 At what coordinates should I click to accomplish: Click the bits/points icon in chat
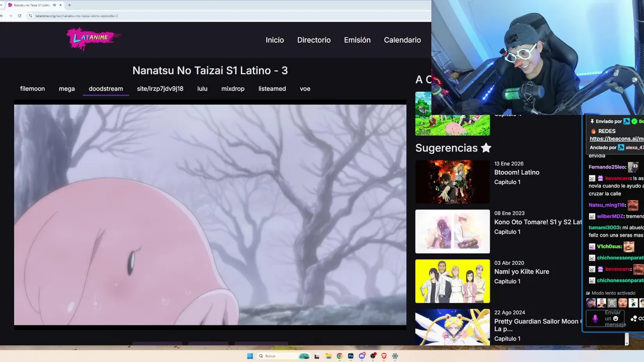[x=634, y=319]
